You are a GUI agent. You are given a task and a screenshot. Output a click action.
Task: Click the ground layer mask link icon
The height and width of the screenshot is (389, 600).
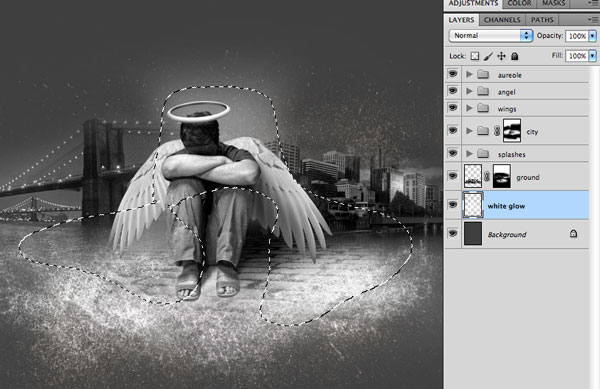tap(487, 176)
